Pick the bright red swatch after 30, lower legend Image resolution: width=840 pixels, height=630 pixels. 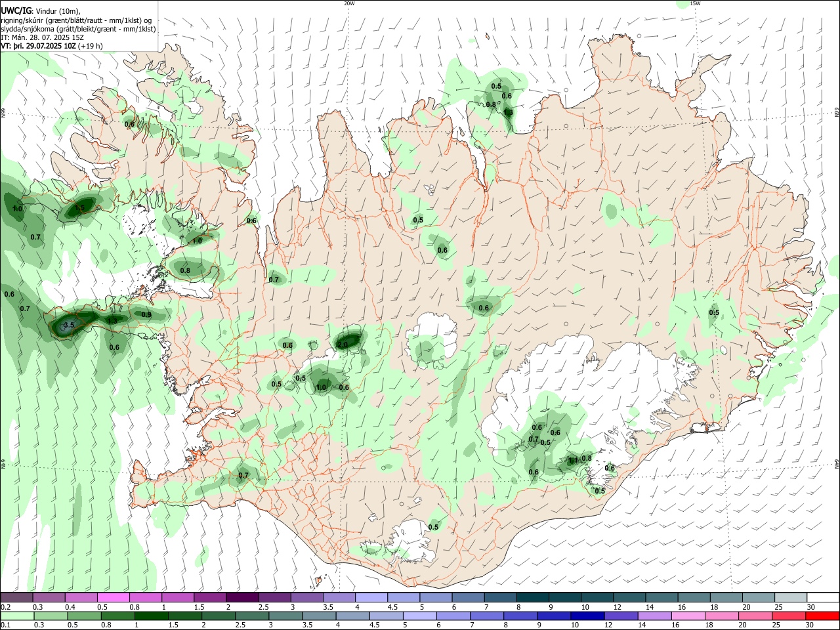tap(822, 616)
